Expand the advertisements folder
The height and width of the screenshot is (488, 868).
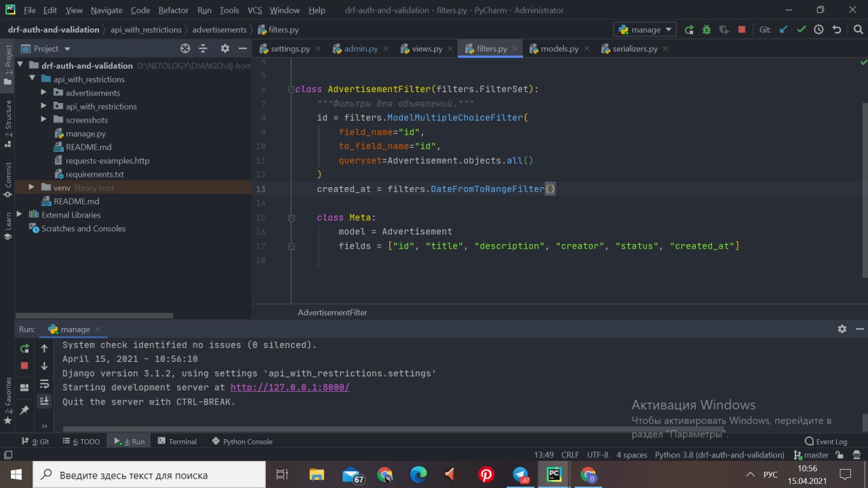click(44, 93)
